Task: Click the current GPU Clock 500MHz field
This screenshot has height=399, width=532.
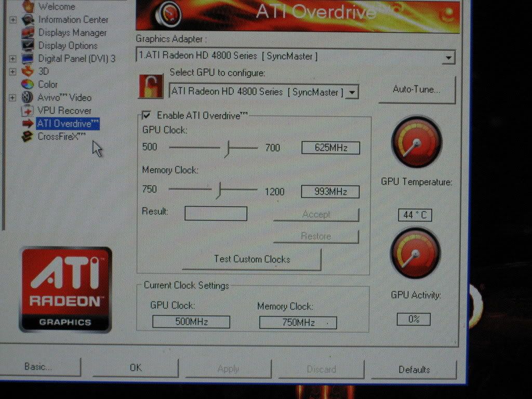Action: 191,322
